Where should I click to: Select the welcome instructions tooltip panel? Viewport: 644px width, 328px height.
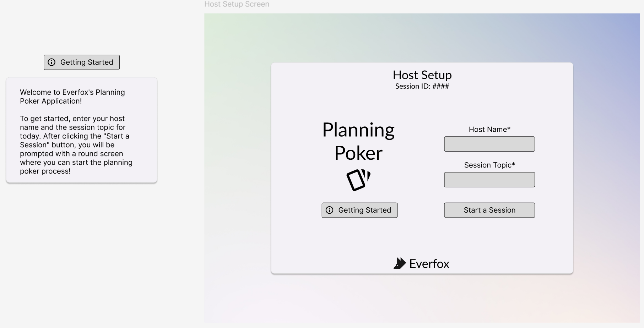point(81,130)
